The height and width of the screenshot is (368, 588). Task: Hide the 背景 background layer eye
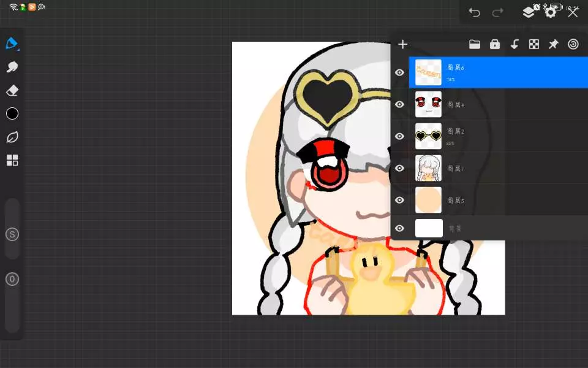point(400,228)
